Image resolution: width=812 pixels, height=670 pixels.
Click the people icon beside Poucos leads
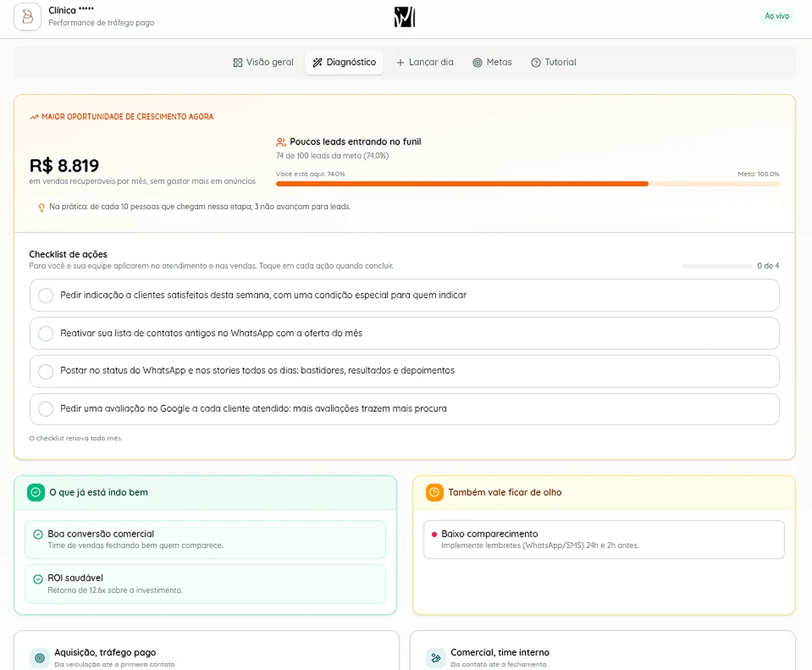point(281,142)
